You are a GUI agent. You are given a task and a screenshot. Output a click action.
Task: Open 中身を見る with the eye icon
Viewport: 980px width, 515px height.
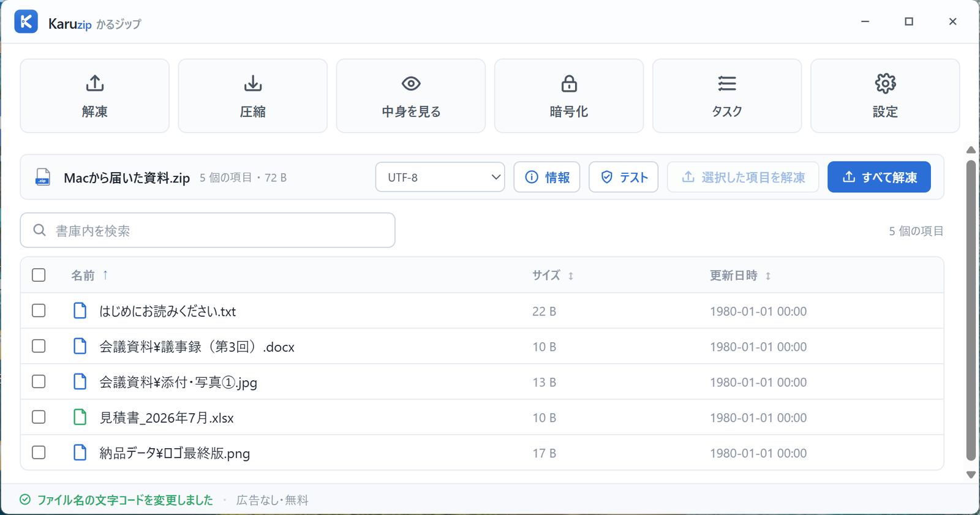point(411,96)
